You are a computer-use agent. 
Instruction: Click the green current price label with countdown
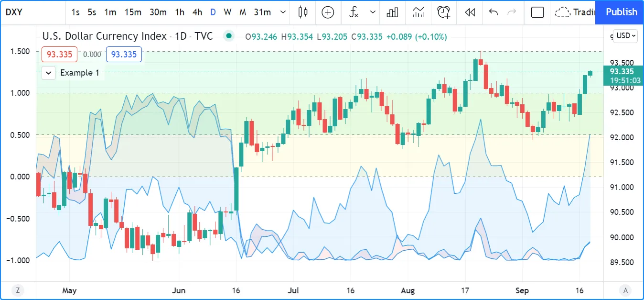click(x=623, y=76)
